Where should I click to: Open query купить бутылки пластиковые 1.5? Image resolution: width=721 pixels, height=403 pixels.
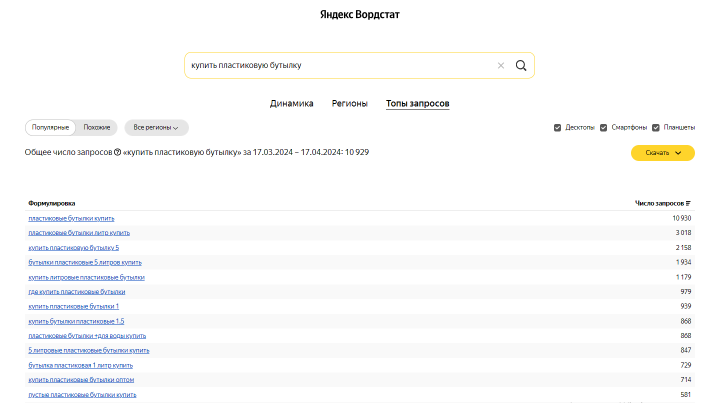point(76,321)
